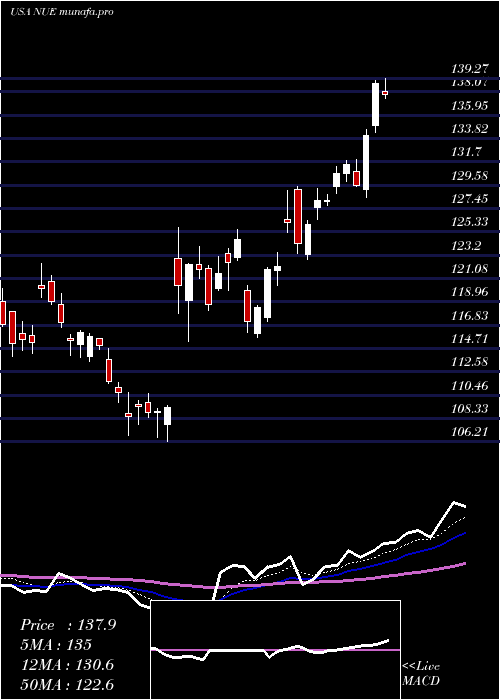Select the 135.95 price axis label

470,106
